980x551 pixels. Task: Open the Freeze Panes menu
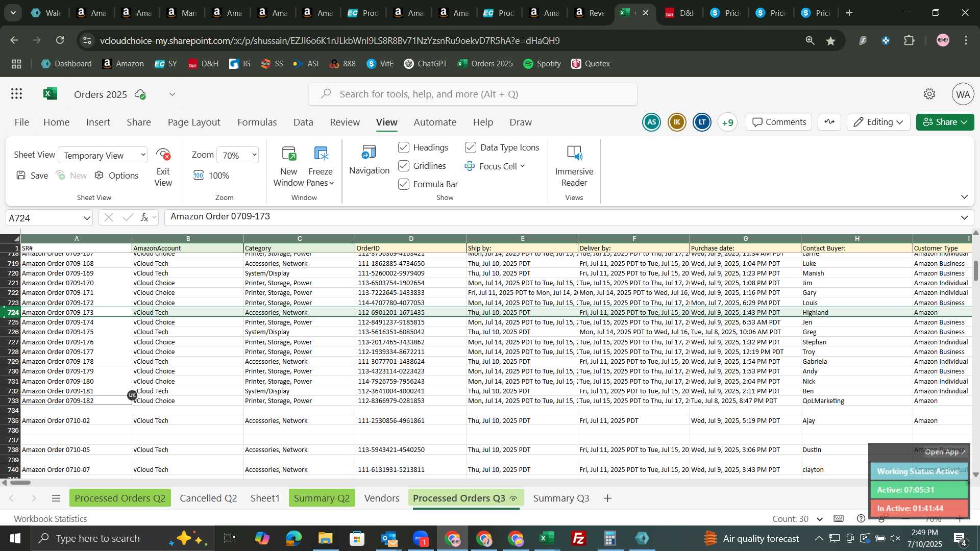[x=321, y=166]
